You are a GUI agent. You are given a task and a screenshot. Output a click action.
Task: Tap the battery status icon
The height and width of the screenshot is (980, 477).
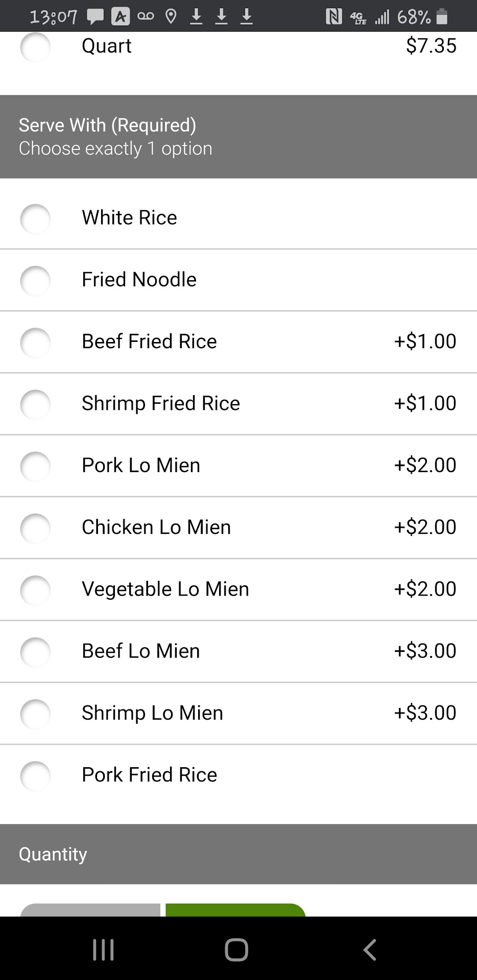point(442,17)
